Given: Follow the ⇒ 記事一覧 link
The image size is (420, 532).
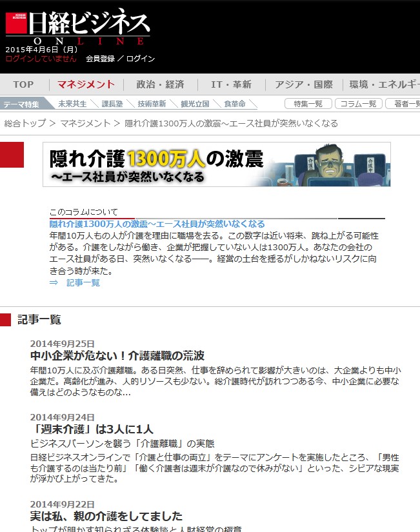Looking at the screenshot, I should coord(75,282).
